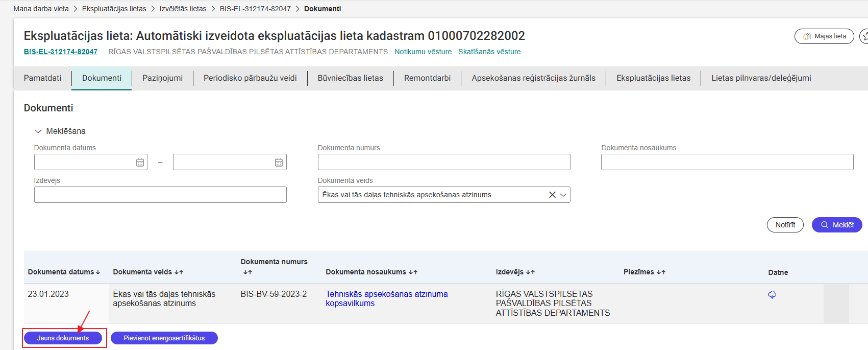This screenshot has height=350, width=868.
Task: Switch to the Pamatdati tab
Action: coord(42,78)
